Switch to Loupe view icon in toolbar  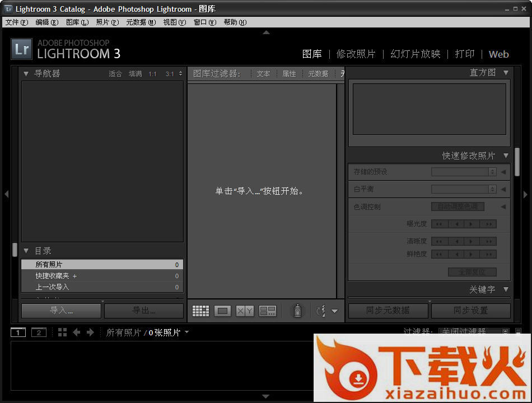click(222, 311)
